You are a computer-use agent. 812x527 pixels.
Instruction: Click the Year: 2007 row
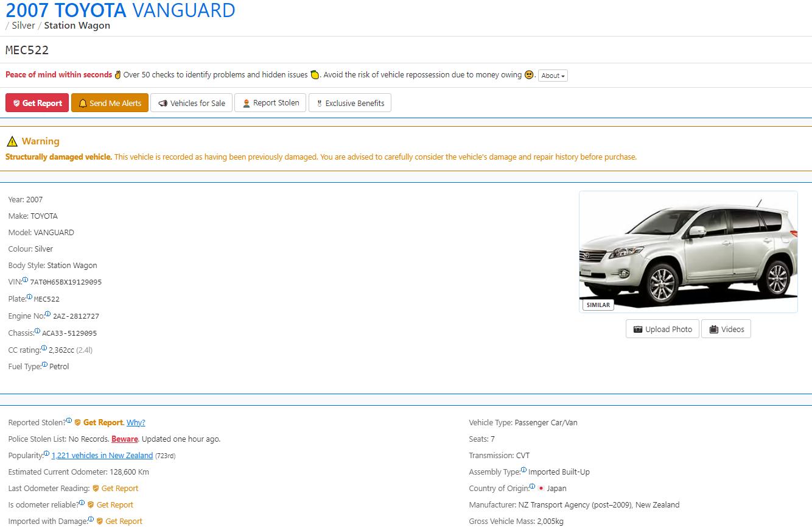pyautogui.click(x=26, y=200)
